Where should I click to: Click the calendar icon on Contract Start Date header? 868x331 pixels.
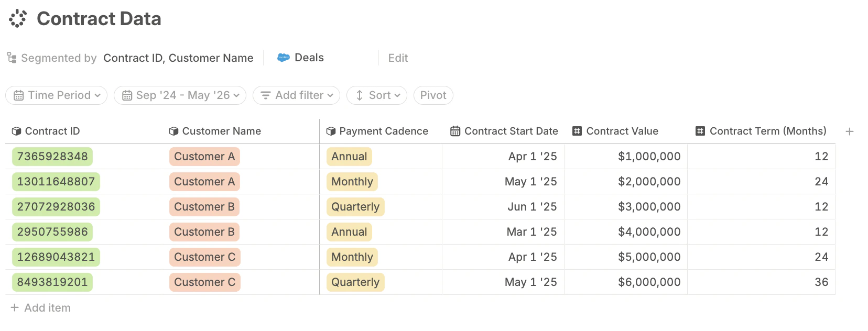[454, 131]
